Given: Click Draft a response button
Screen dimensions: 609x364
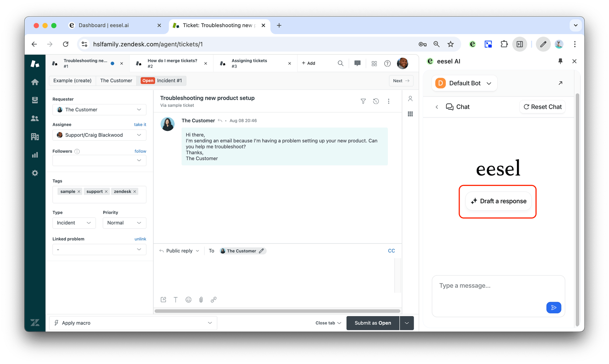Looking at the screenshot, I should [x=498, y=201].
